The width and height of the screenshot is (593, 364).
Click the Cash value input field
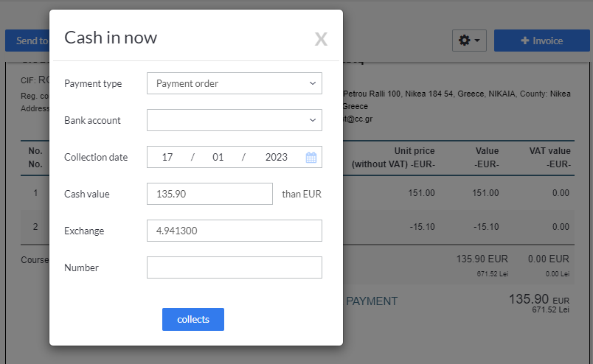coord(209,194)
